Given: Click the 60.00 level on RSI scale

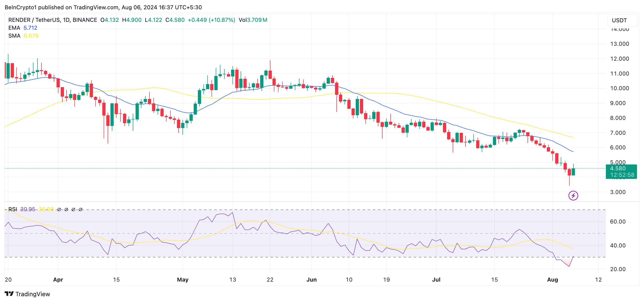Looking at the screenshot, I should [617, 222].
